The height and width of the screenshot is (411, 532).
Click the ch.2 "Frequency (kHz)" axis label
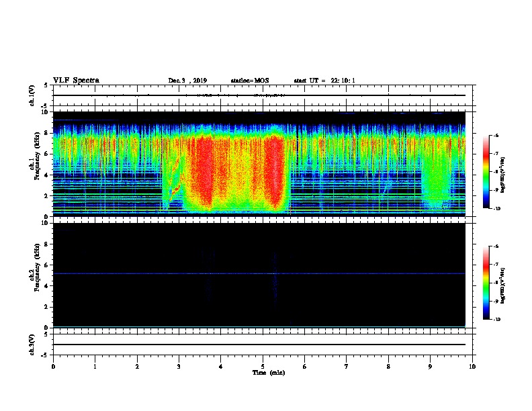tap(37, 267)
